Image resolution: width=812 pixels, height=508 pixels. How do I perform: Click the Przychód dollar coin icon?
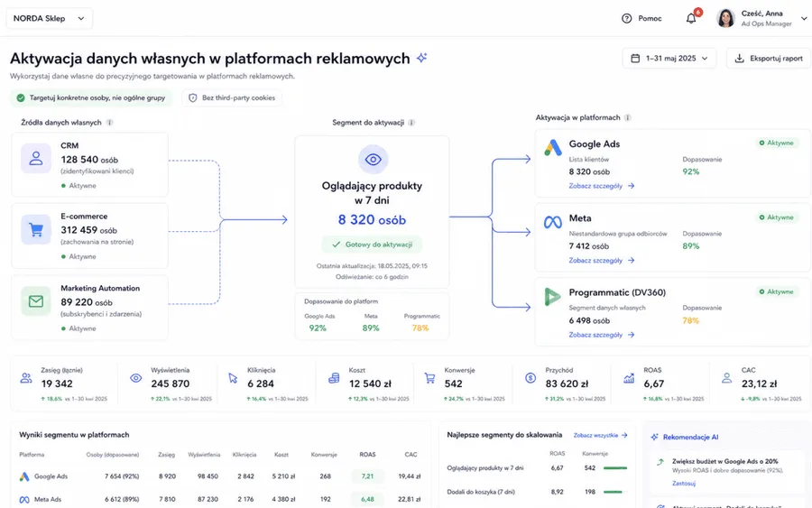pos(531,378)
